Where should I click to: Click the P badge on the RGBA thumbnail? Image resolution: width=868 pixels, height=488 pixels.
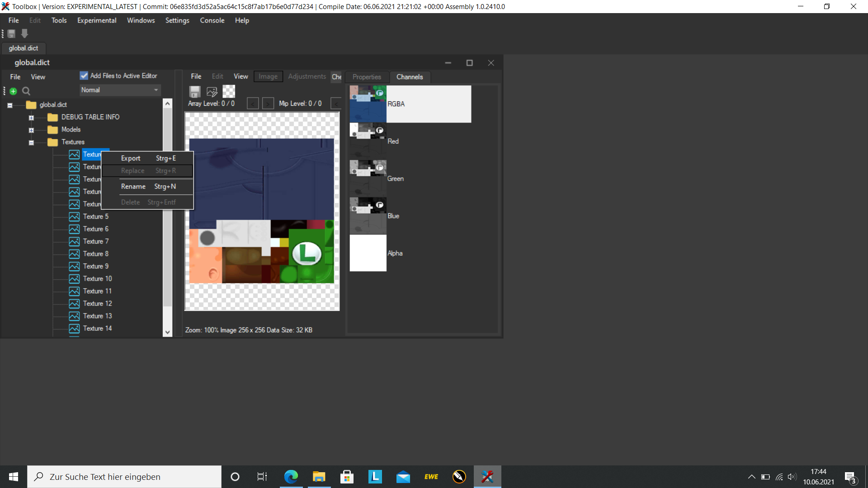379,92
